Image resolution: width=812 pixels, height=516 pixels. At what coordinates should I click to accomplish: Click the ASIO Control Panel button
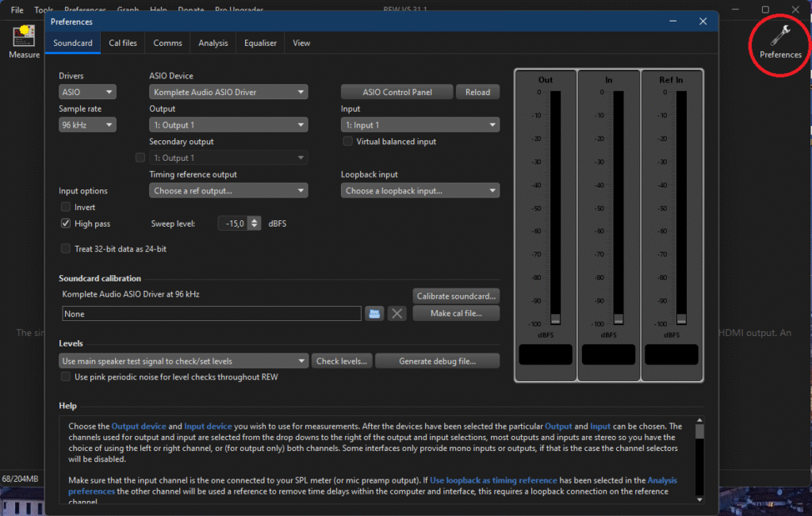[396, 93]
